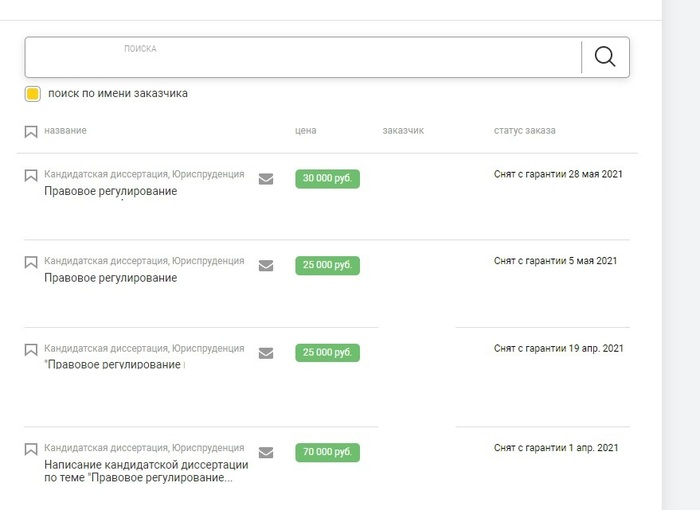Sort by 'цена' column header

point(306,131)
